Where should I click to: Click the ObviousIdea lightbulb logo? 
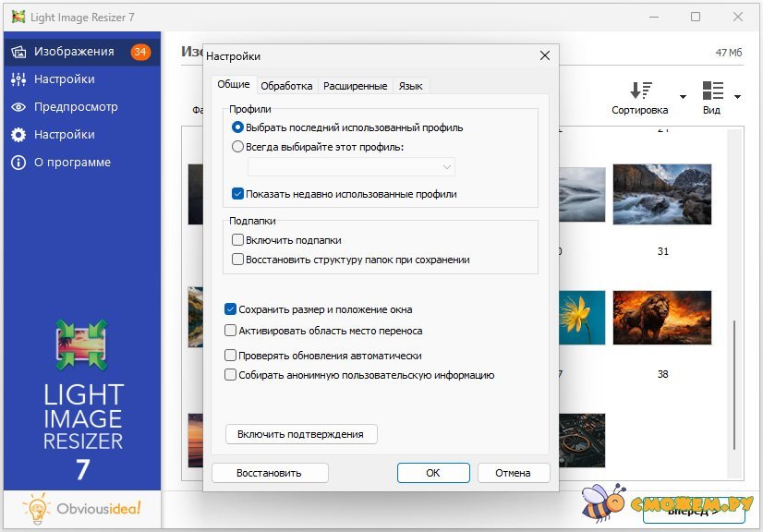(36, 509)
